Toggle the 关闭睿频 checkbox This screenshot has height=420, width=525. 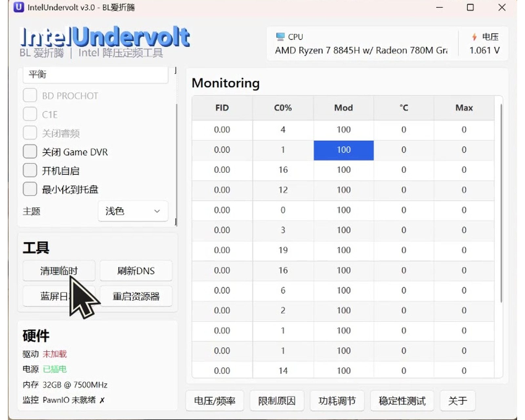click(x=30, y=133)
